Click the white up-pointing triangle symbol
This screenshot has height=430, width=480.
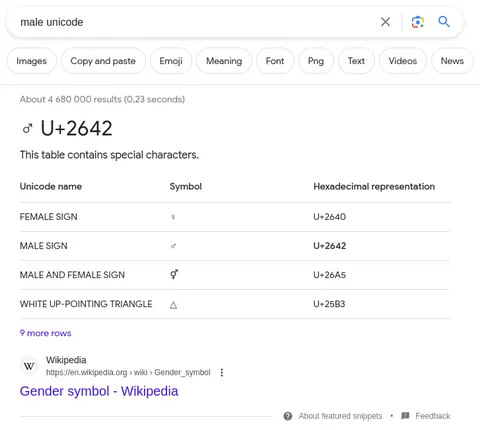pyautogui.click(x=173, y=305)
